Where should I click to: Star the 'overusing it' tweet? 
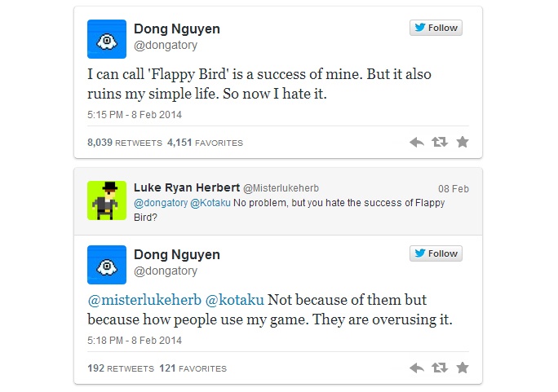463,368
